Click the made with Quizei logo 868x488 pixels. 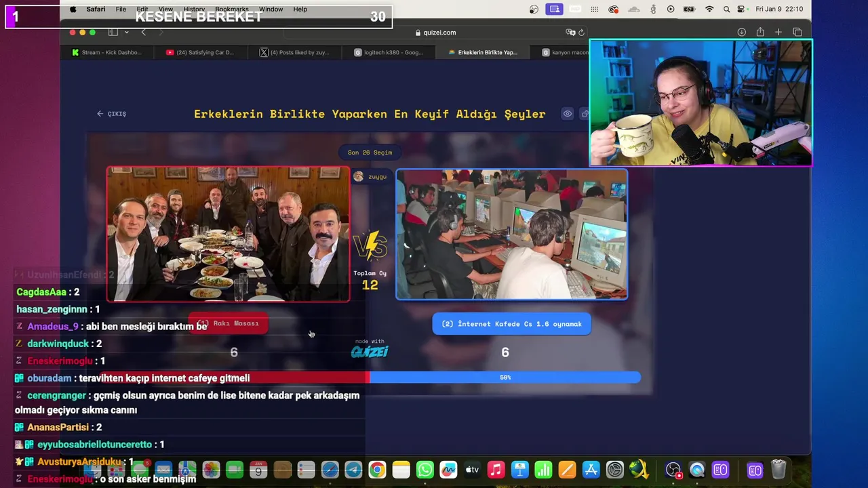pos(370,348)
